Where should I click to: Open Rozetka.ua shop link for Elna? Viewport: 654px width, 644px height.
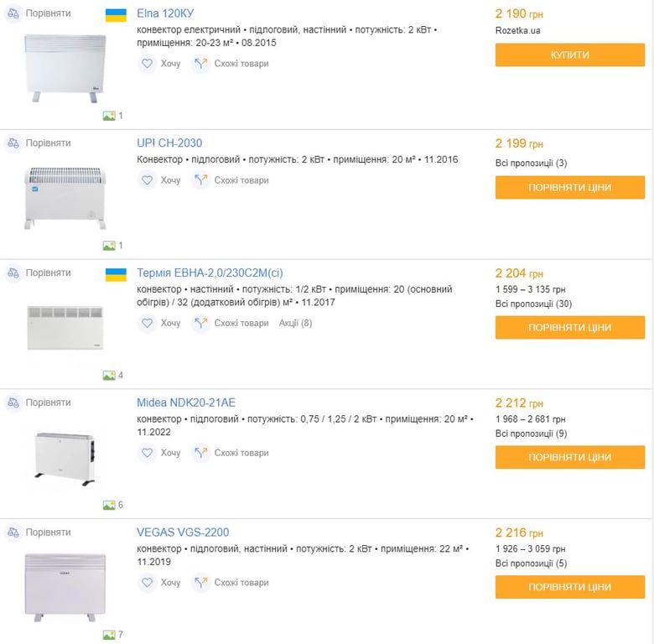coord(517,30)
